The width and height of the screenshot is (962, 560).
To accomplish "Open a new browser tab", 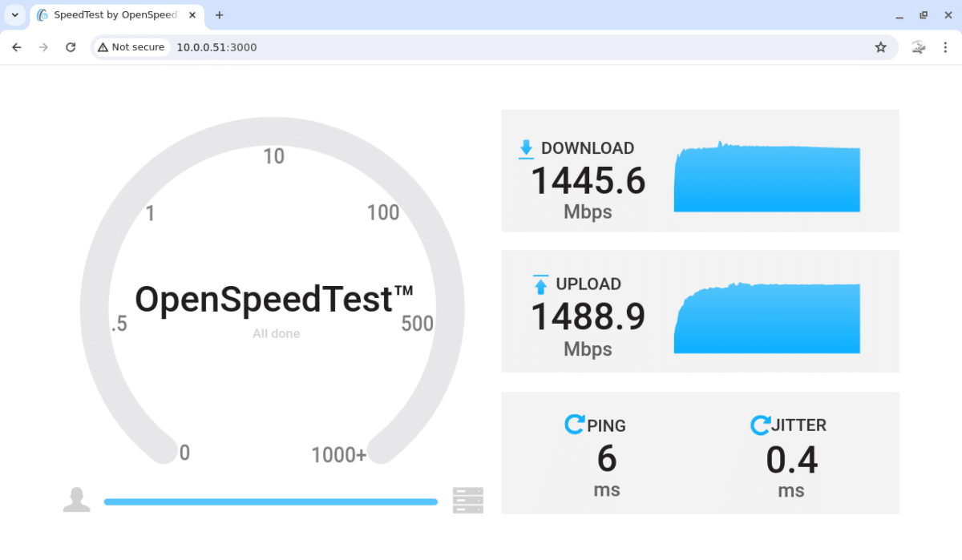I will tap(219, 15).
